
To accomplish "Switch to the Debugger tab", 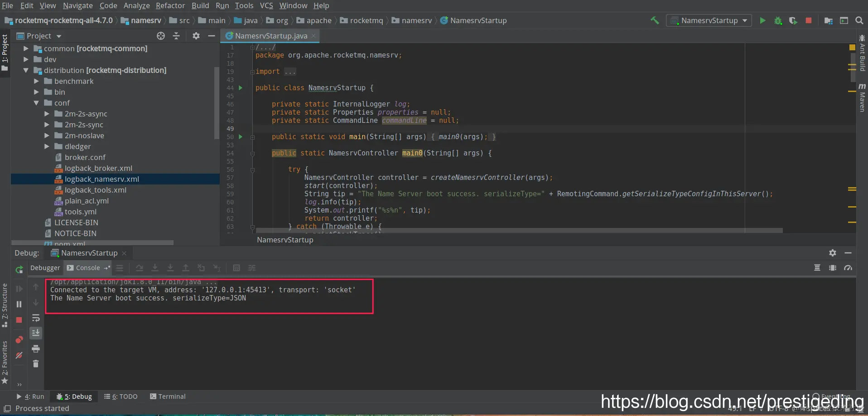I will coord(45,268).
